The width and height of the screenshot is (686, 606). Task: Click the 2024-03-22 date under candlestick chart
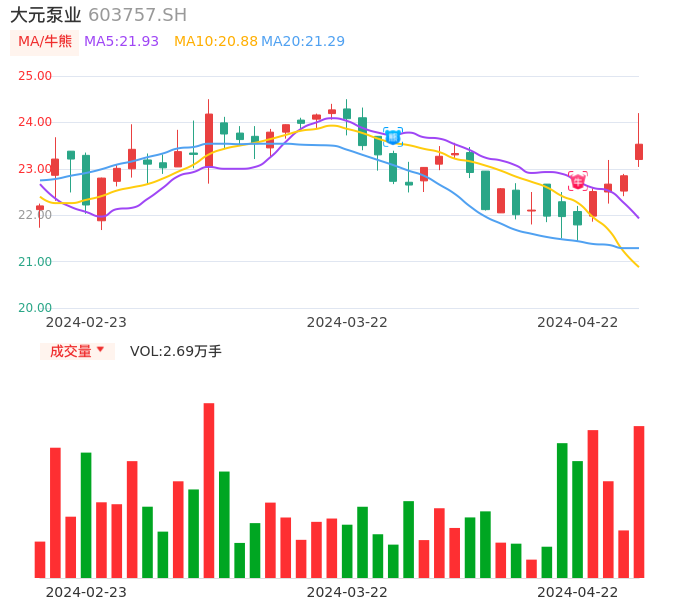click(347, 322)
